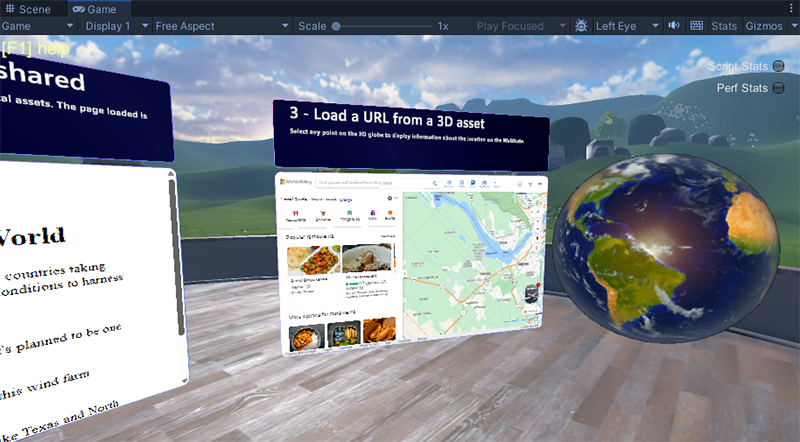
Task: Toggle the frame debugger bug icon
Action: (x=581, y=26)
